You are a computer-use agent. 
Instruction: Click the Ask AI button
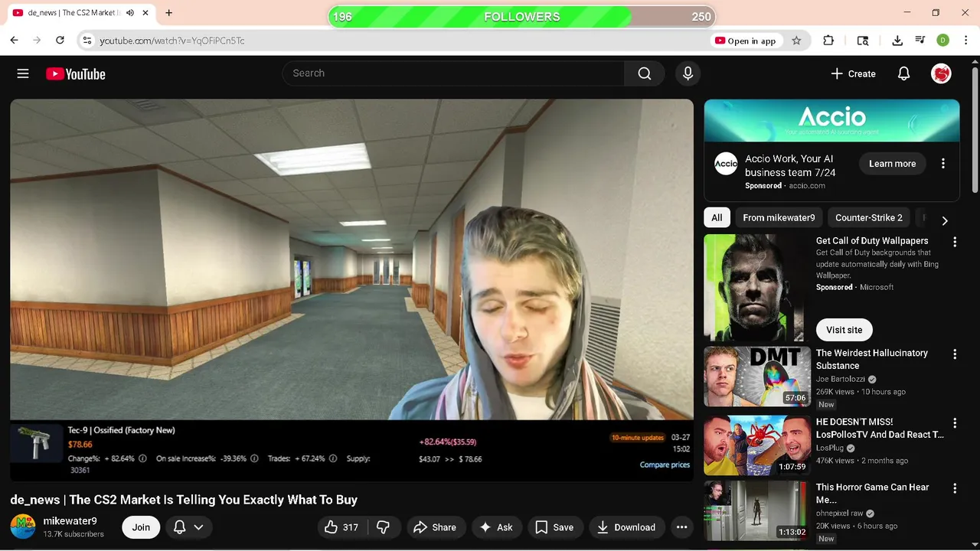click(x=496, y=527)
